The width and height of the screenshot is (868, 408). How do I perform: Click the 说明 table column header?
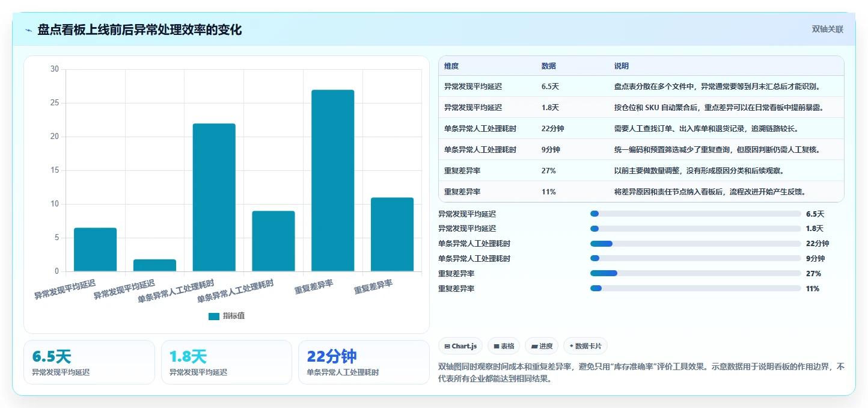tap(622, 66)
